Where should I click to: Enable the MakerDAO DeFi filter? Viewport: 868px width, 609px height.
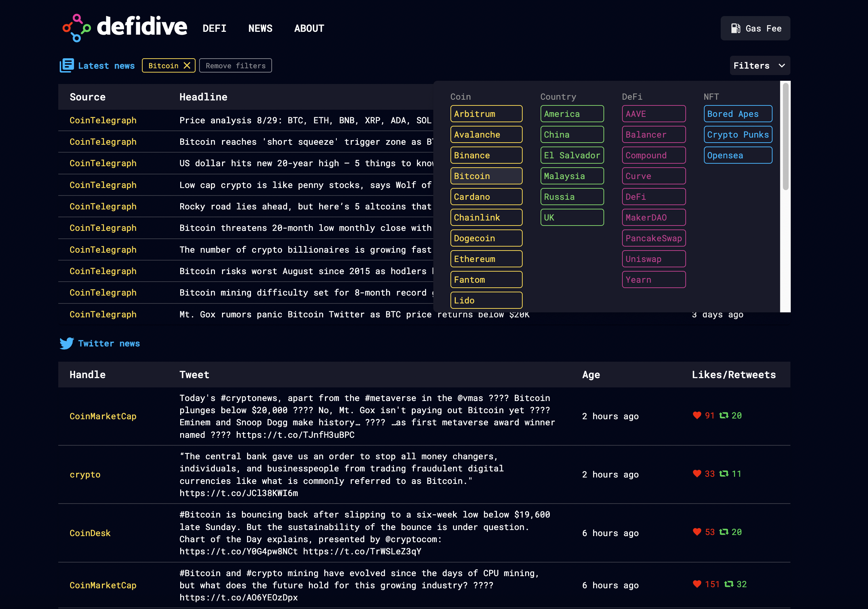pos(654,217)
